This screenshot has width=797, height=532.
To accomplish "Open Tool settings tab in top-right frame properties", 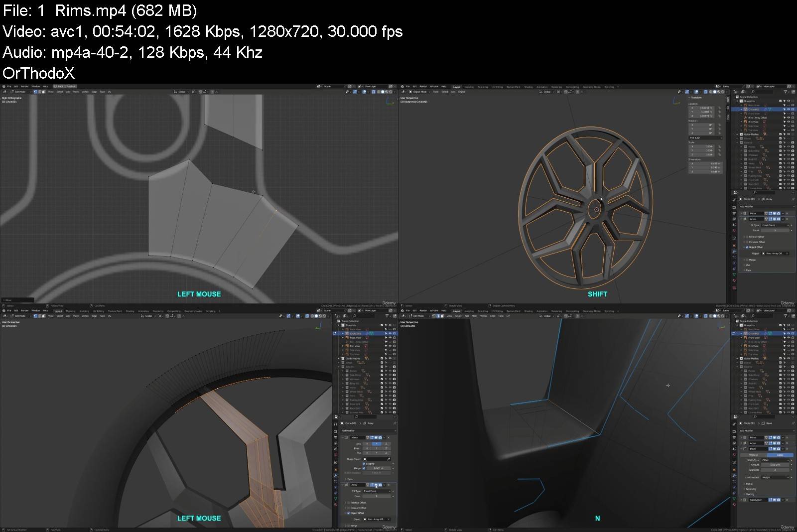I will (x=734, y=200).
